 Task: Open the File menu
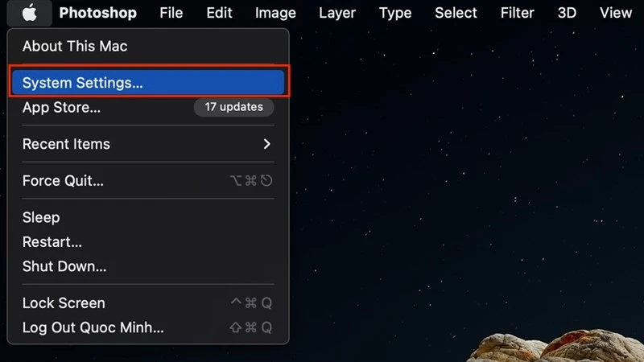171,13
